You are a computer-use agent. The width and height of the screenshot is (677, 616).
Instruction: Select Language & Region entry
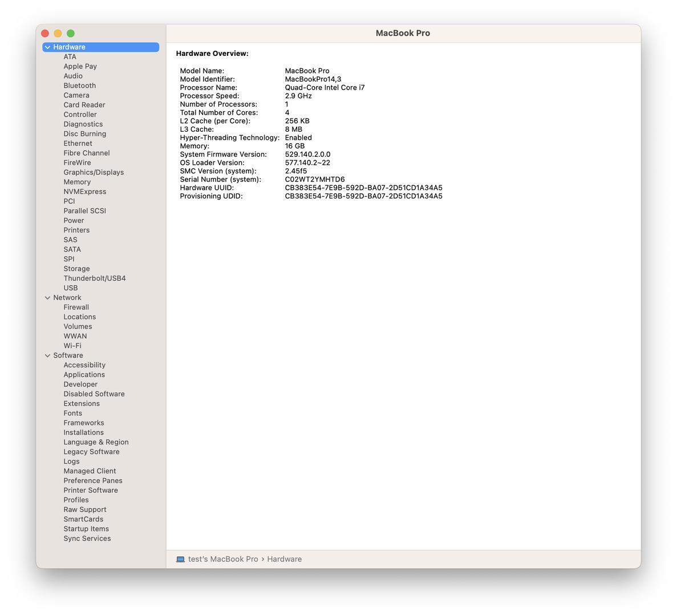click(96, 443)
